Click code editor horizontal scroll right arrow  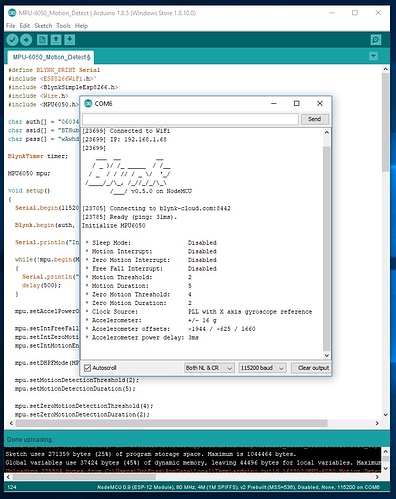[x=377, y=423]
